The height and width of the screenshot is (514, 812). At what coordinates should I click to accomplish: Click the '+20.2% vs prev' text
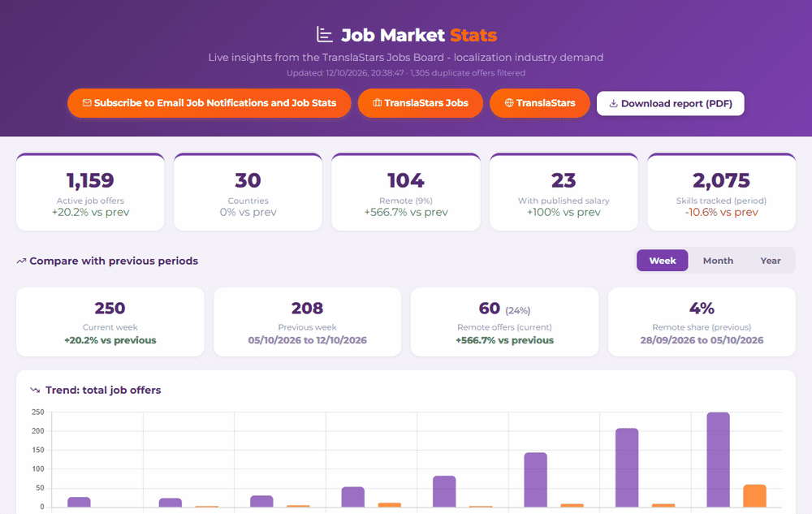[91, 212]
